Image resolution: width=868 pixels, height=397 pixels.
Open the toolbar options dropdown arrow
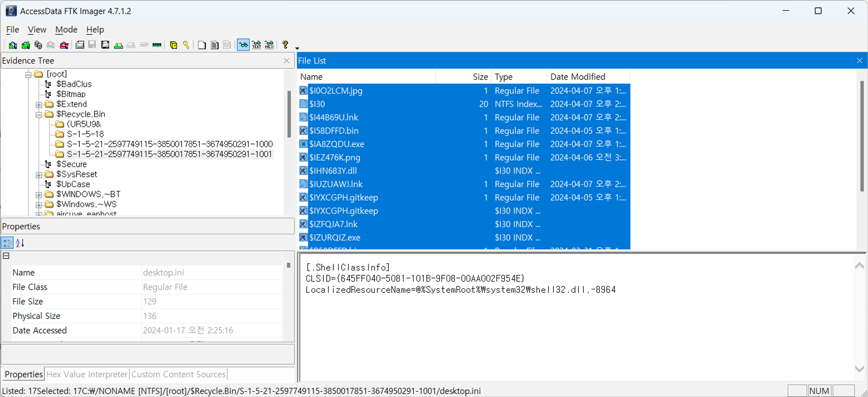tap(297, 48)
